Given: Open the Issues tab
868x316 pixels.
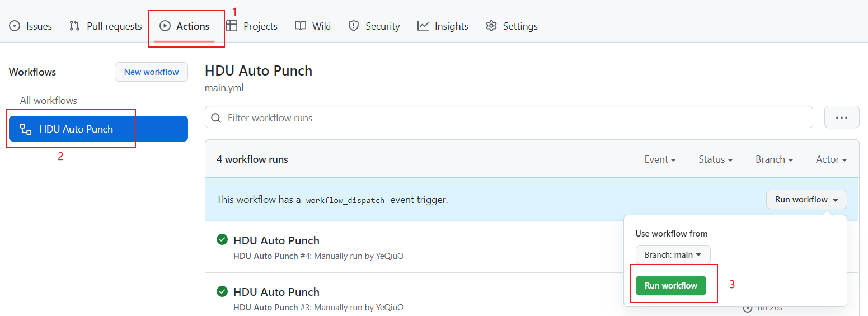Looking at the screenshot, I should [31, 26].
